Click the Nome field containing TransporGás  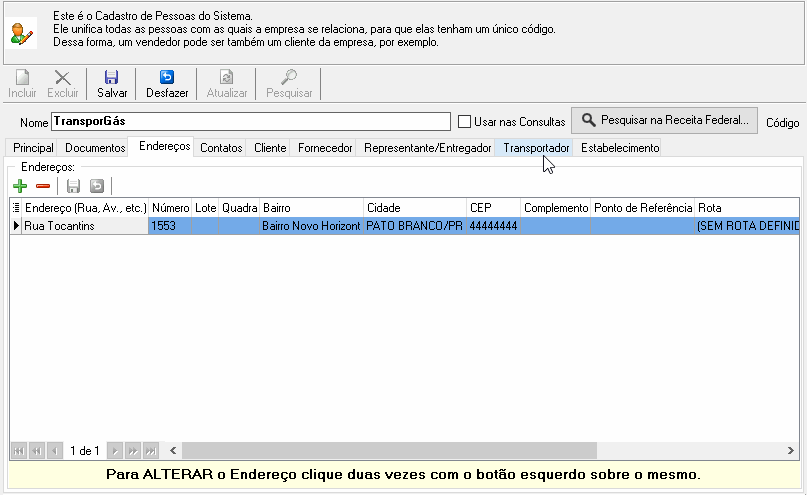point(251,121)
